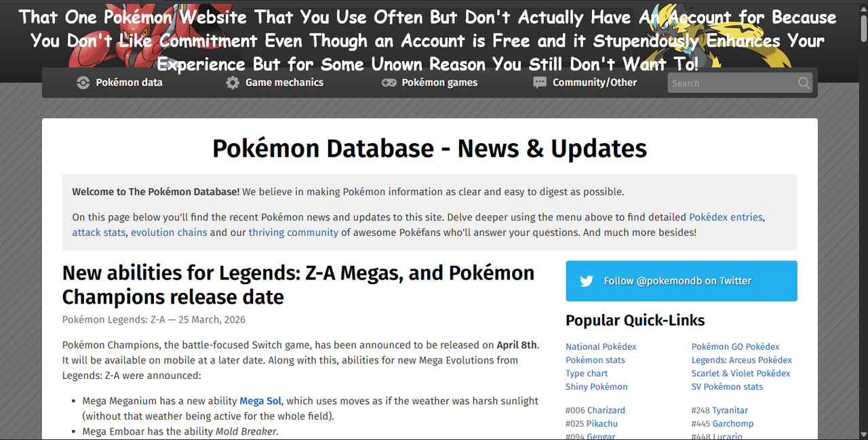Open the Pokémon games menu

click(429, 83)
